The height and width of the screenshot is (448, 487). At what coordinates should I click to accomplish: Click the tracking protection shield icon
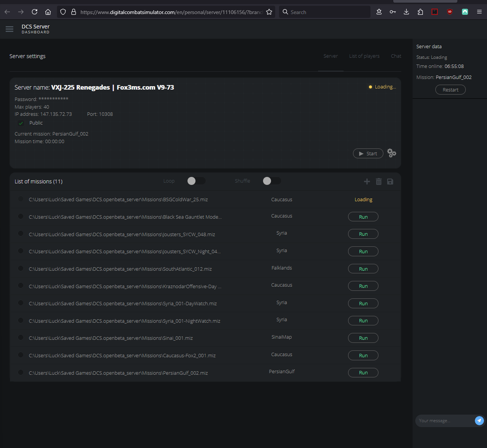(x=63, y=12)
